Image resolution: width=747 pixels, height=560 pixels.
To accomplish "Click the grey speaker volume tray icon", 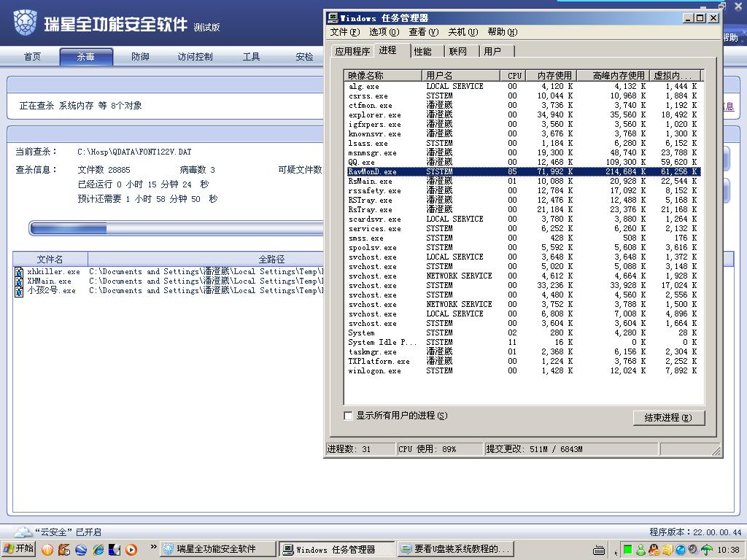I will coord(693,550).
